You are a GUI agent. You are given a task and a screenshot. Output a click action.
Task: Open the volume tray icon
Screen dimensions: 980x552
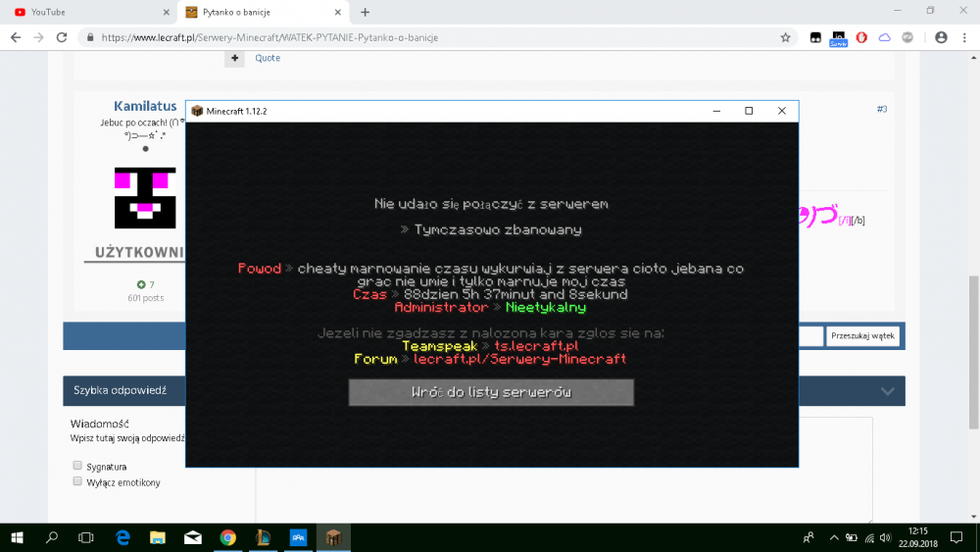click(885, 537)
